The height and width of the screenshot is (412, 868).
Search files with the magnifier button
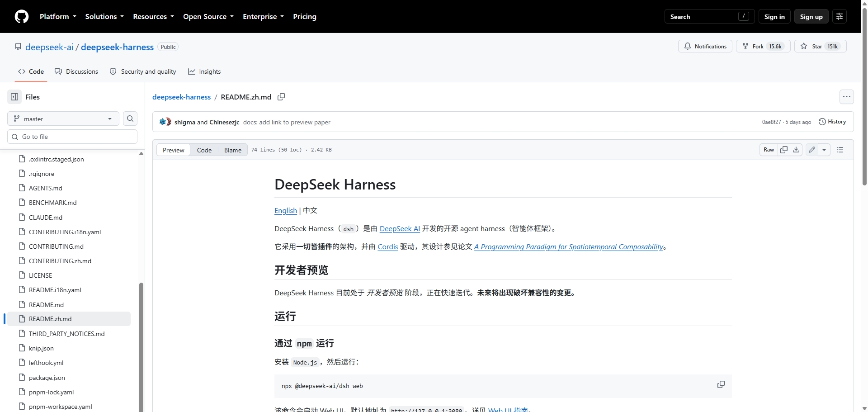click(130, 118)
